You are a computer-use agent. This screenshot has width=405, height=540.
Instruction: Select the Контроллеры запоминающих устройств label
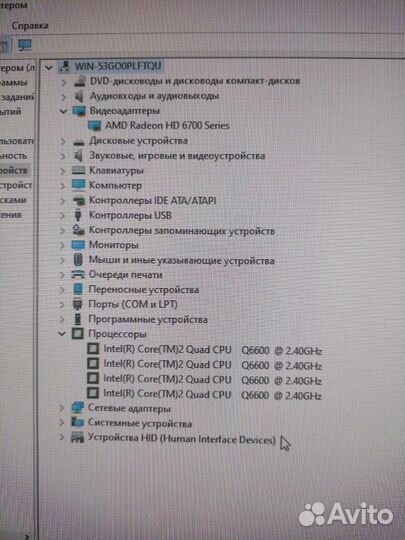[x=182, y=230]
